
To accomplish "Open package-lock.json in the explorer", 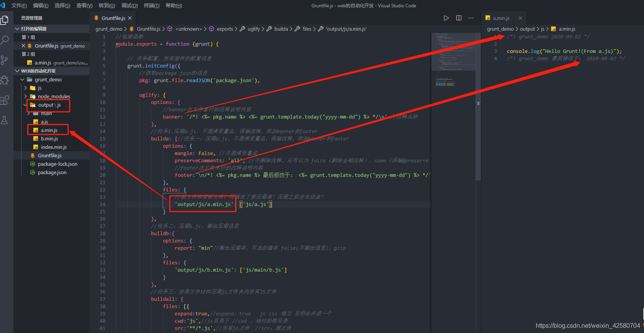I will 51,164.
